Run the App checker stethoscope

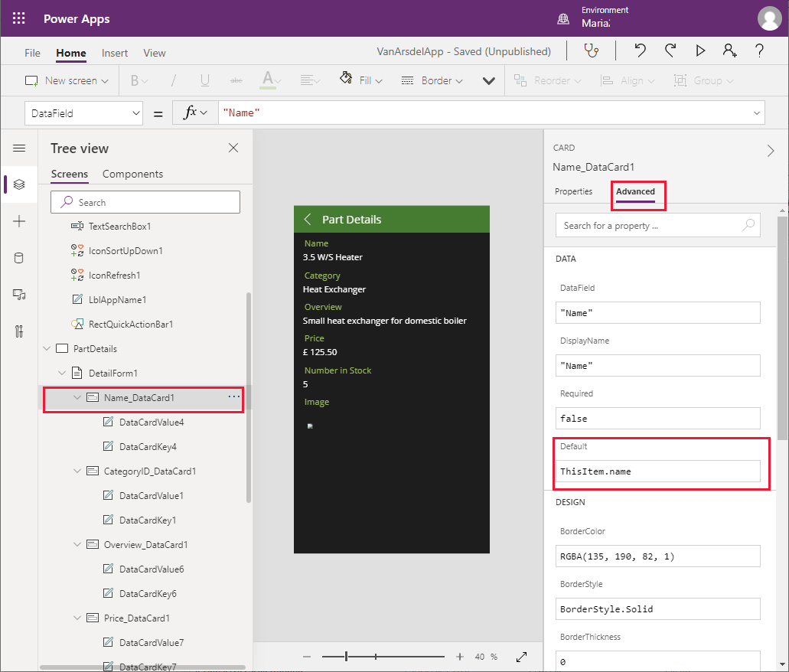[592, 51]
